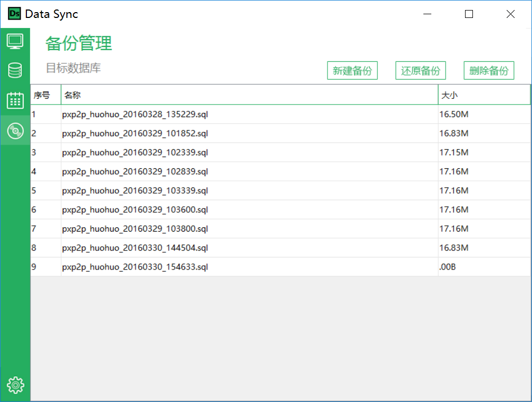Open the calendar schedule icon in sidebar
The height and width of the screenshot is (402, 532).
tap(15, 100)
